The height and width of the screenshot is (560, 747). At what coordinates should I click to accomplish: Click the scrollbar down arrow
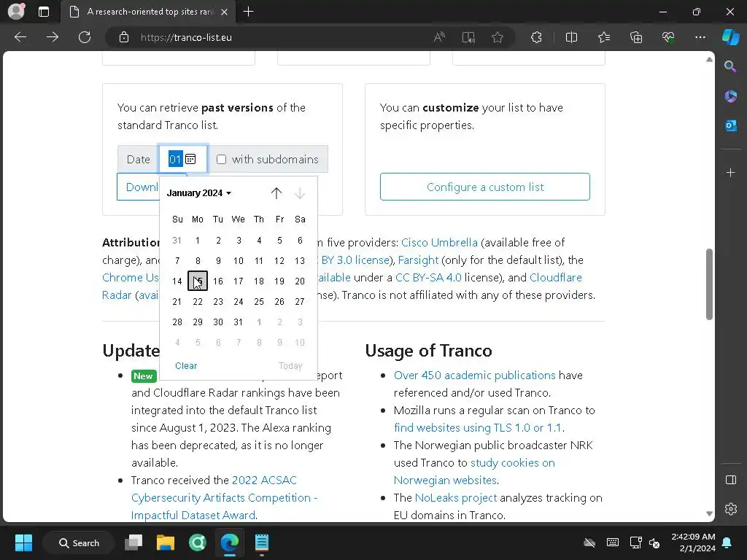tap(709, 513)
